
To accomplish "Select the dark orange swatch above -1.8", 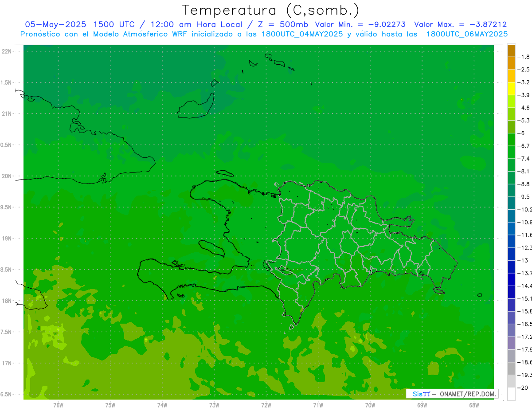I will pyautogui.click(x=511, y=51).
